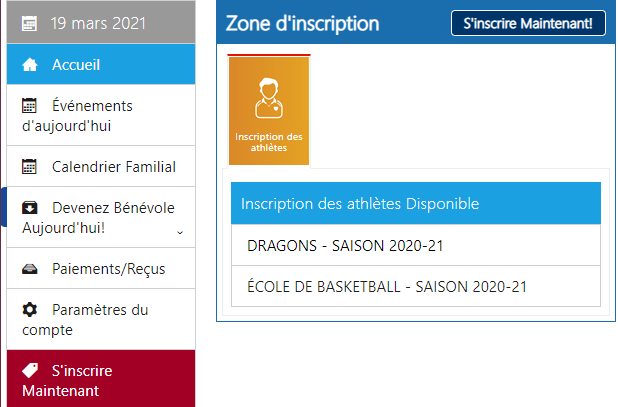The height and width of the screenshot is (407, 618).
Task: Click the S'inscrire Maintenant! header button
Action: pyautogui.click(x=528, y=23)
